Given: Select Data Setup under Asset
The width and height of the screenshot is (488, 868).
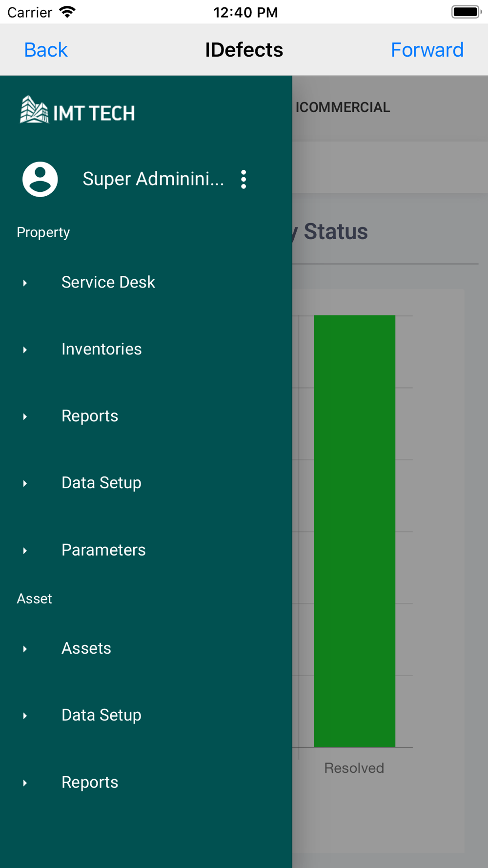Looking at the screenshot, I should 102,715.
